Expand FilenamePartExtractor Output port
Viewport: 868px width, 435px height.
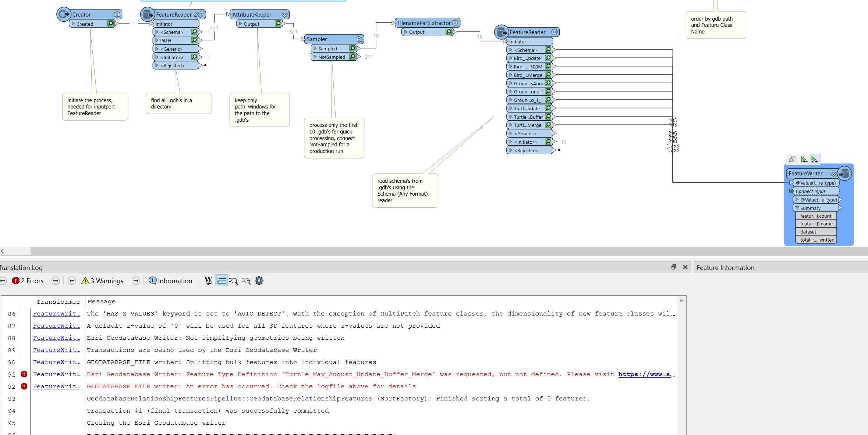tap(406, 32)
